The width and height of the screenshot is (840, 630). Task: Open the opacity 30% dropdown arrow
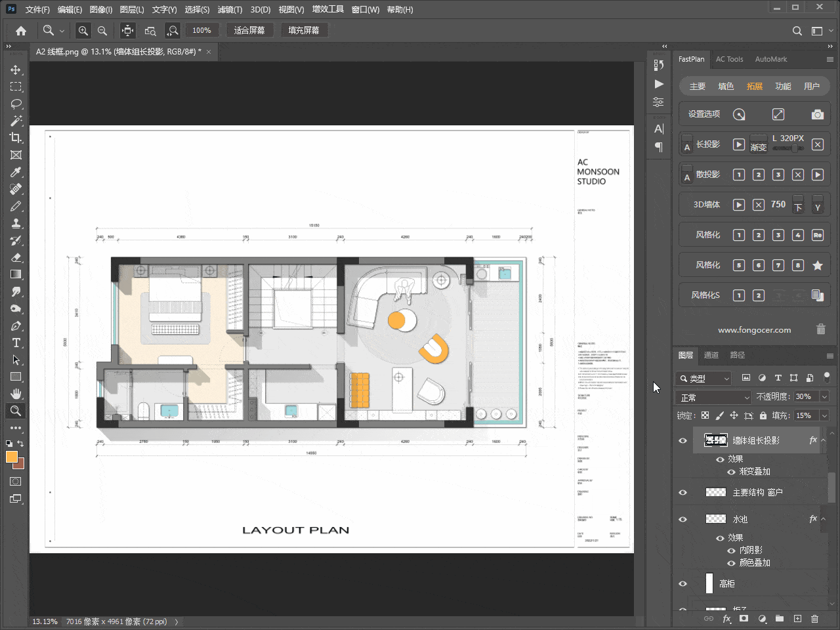(x=824, y=396)
